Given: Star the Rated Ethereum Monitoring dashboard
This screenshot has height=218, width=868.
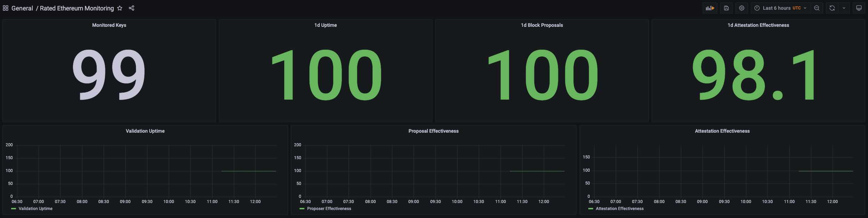Looking at the screenshot, I should [120, 8].
